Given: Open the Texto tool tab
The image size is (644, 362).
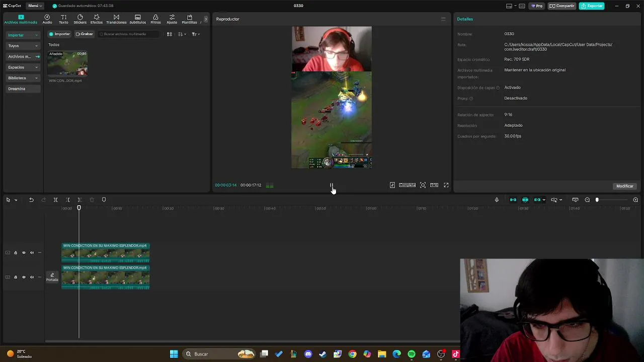Looking at the screenshot, I should (63, 19).
